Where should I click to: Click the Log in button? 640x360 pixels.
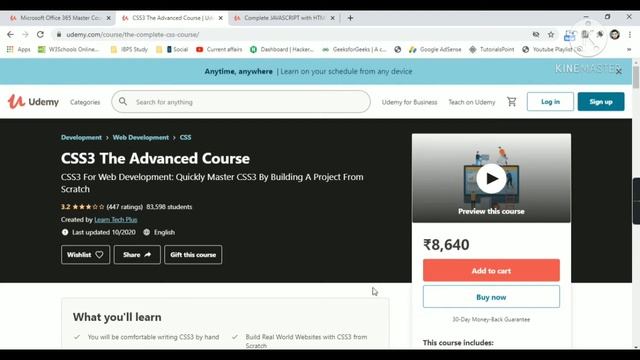click(550, 102)
